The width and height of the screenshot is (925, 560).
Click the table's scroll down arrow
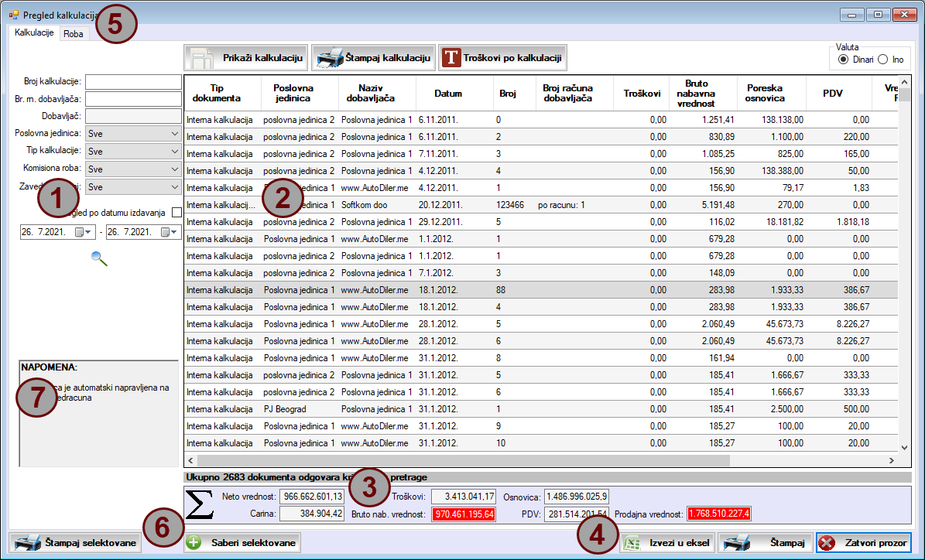904,448
